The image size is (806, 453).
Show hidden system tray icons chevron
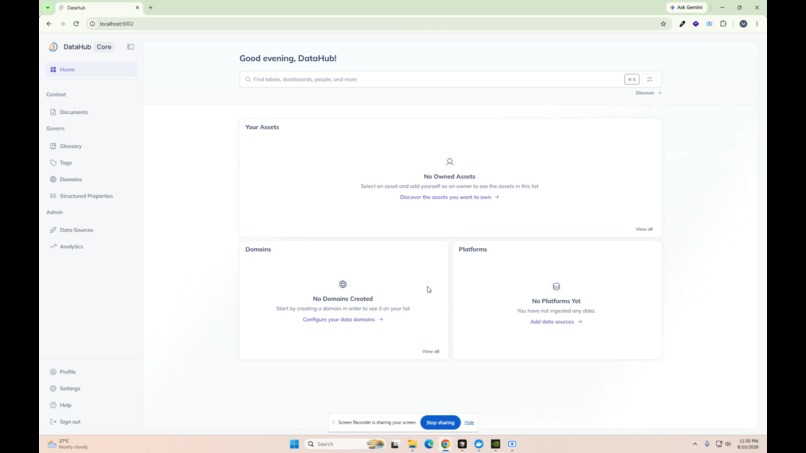[695, 444]
